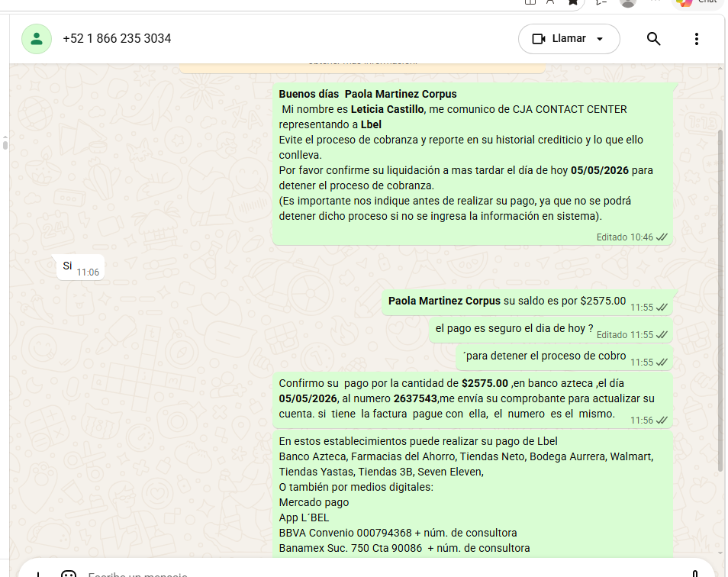Click the "Editado 10:46" timestamp
The height and width of the screenshot is (577, 728).
pos(624,237)
